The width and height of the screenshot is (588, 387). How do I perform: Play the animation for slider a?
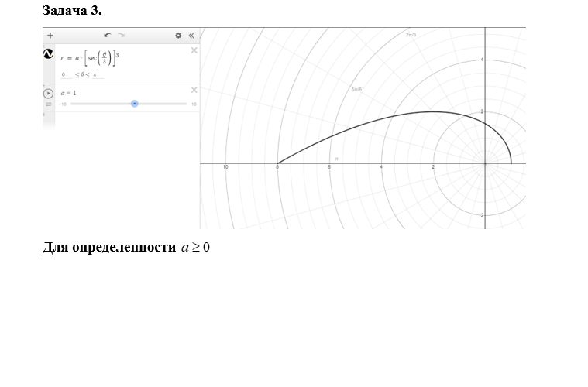click(x=48, y=93)
